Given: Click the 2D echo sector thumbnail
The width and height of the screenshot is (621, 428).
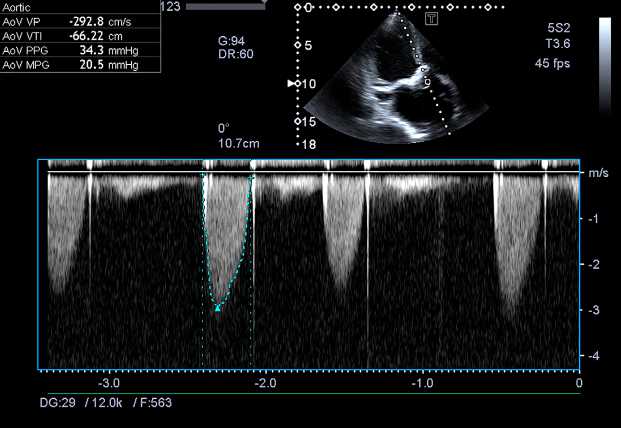Looking at the screenshot, I should [x=396, y=79].
